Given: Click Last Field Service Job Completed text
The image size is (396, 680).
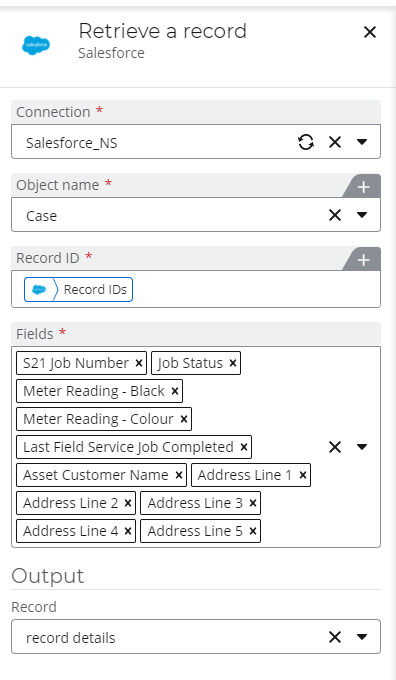Looking at the screenshot, I should pyautogui.click(x=128, y=447).
